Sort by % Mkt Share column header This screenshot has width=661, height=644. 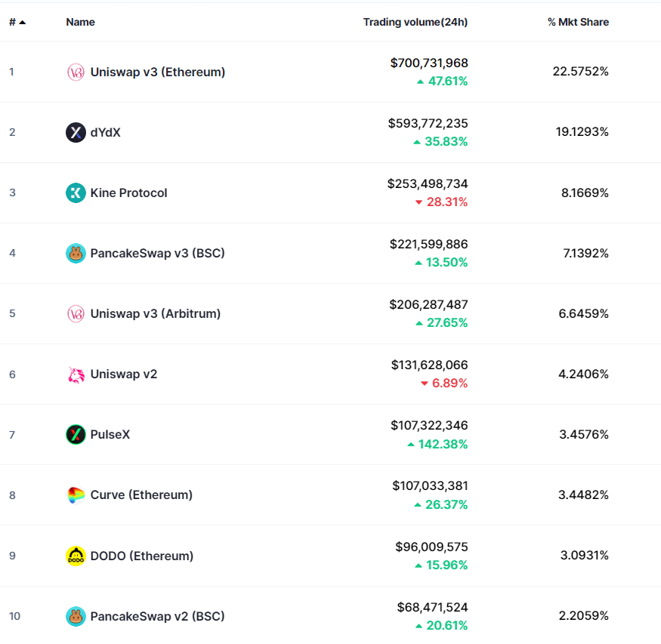click(579, 23)
